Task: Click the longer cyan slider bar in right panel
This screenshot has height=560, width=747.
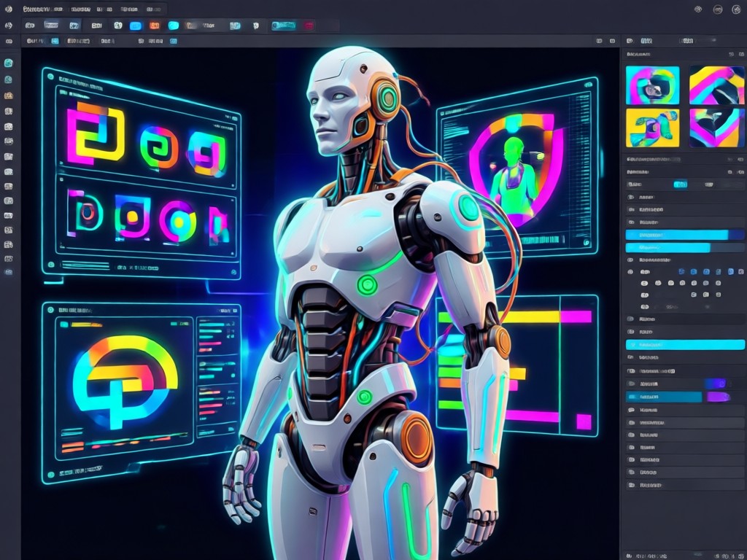Action: (677, 235)
